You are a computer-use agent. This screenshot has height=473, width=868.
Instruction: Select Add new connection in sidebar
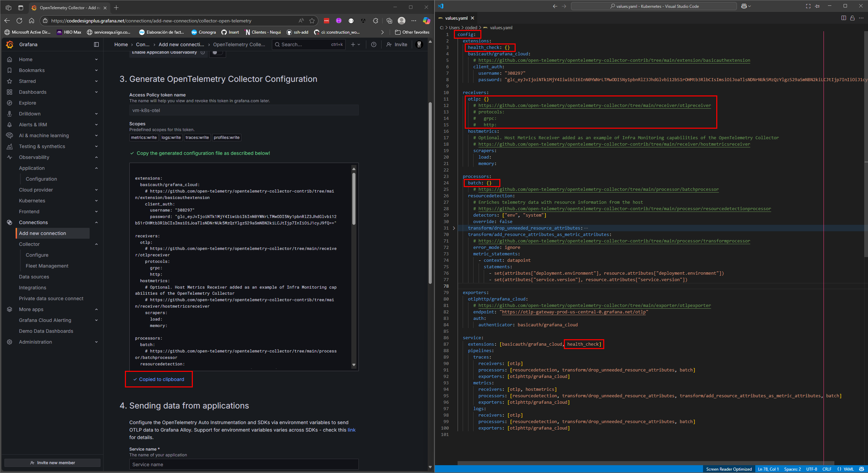tap(53, 233)
